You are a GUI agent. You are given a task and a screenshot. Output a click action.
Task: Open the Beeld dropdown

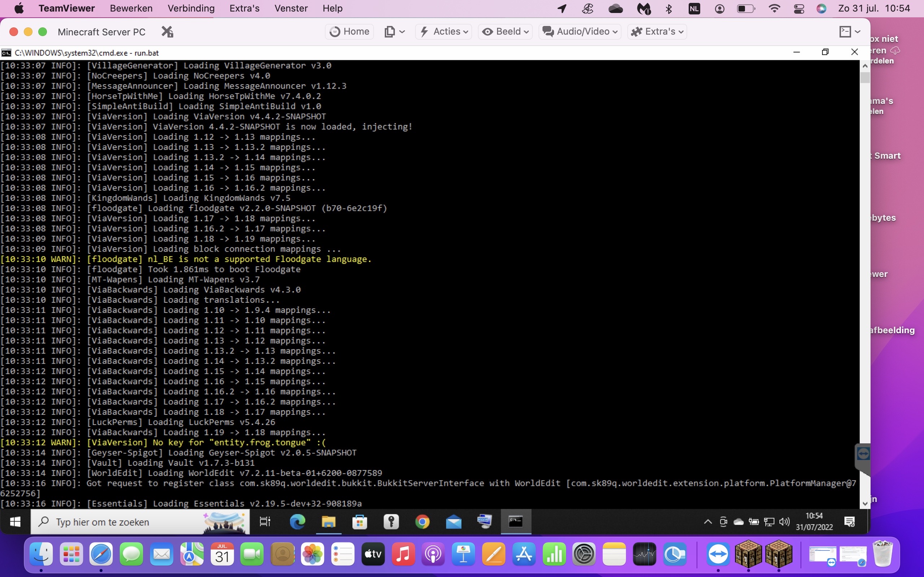[x=505, y=32]
